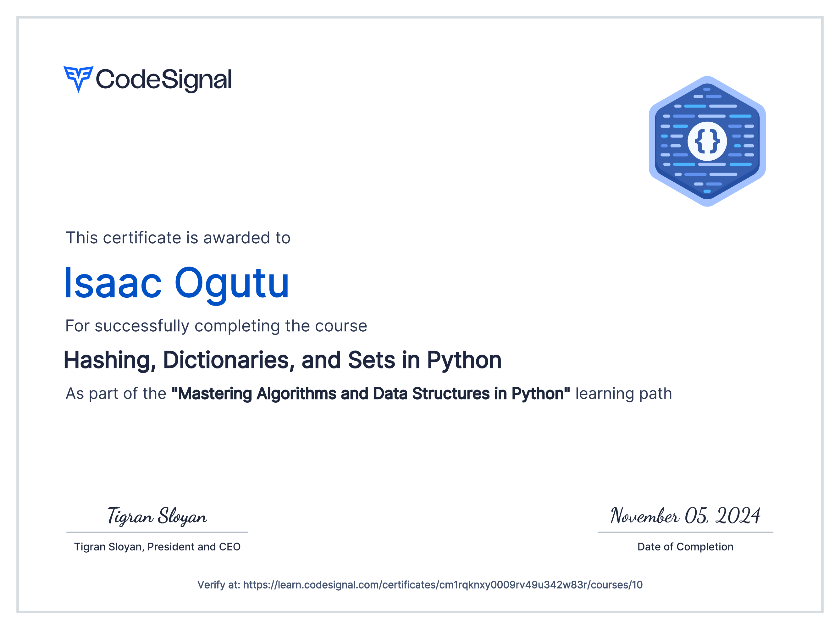Open the certificate verification URL
The height and width of the screenshot is (630, 840).
(443, 584)
